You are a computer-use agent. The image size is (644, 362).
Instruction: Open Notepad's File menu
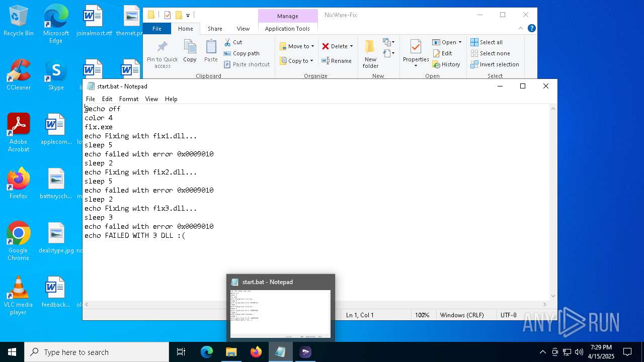click(x=91, y=99)
